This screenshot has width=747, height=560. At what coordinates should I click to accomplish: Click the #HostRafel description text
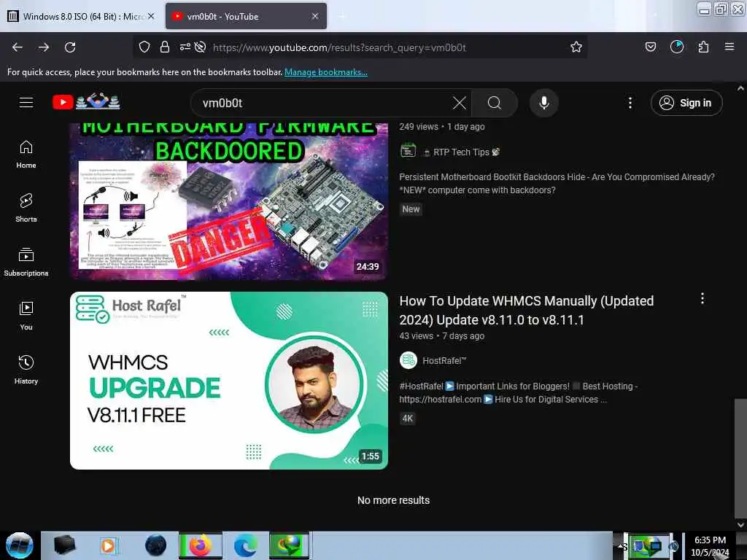click(519, 392)
